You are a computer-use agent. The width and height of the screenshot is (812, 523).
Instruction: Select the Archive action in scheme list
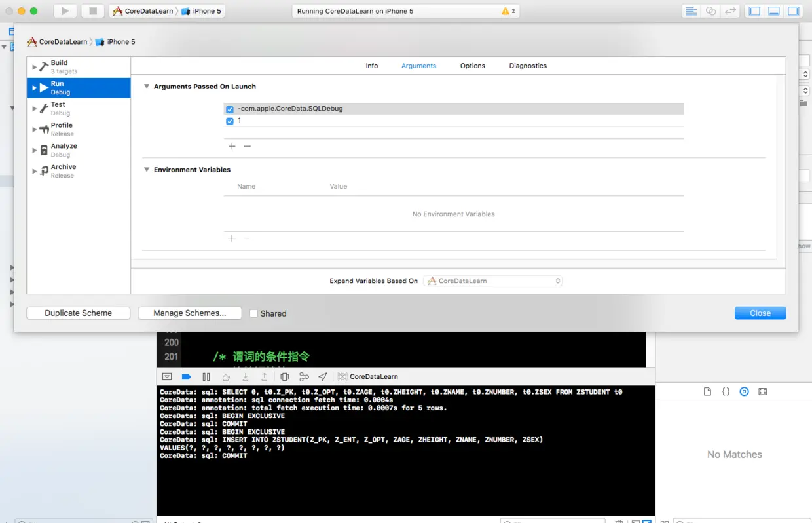click(79, 171)
